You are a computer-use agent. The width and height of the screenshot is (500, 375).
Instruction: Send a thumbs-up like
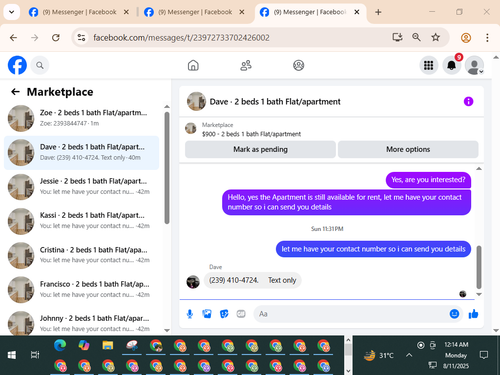[473, 314]
